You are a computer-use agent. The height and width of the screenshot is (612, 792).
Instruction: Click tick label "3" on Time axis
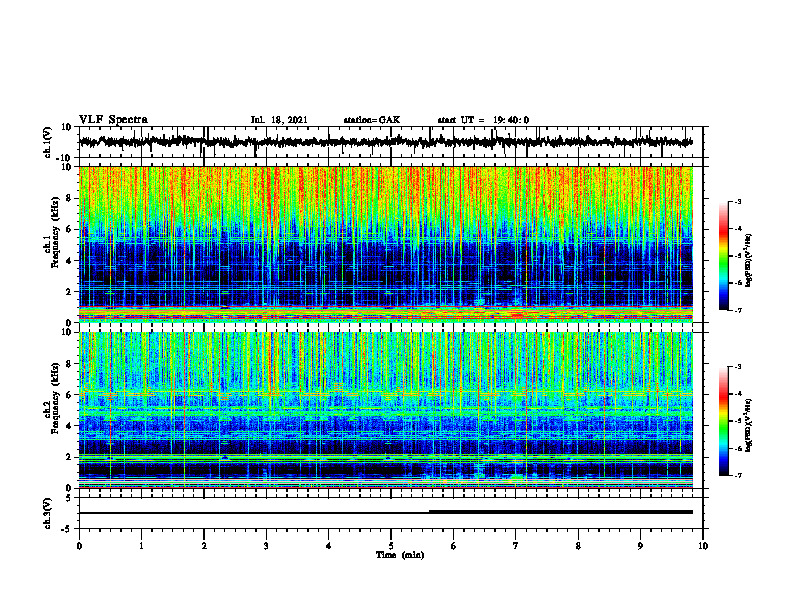(x=266, y=546)
